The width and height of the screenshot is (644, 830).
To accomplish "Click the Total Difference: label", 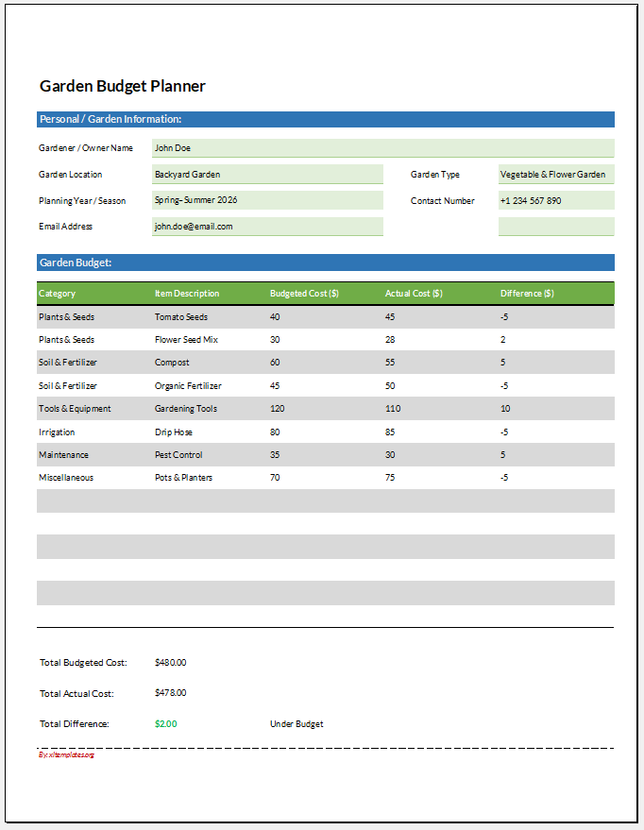I will [x=75, y=724].
